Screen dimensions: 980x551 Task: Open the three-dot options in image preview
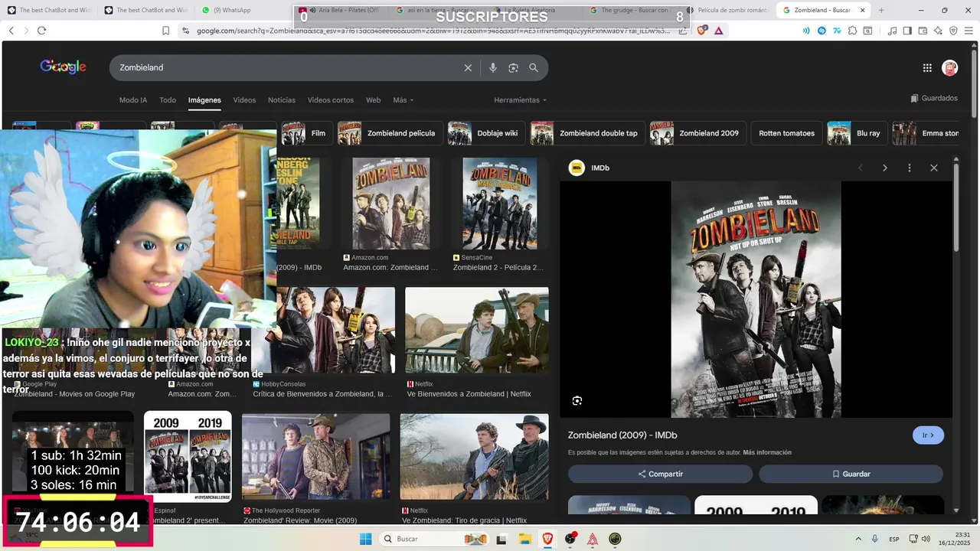point(910,168)
